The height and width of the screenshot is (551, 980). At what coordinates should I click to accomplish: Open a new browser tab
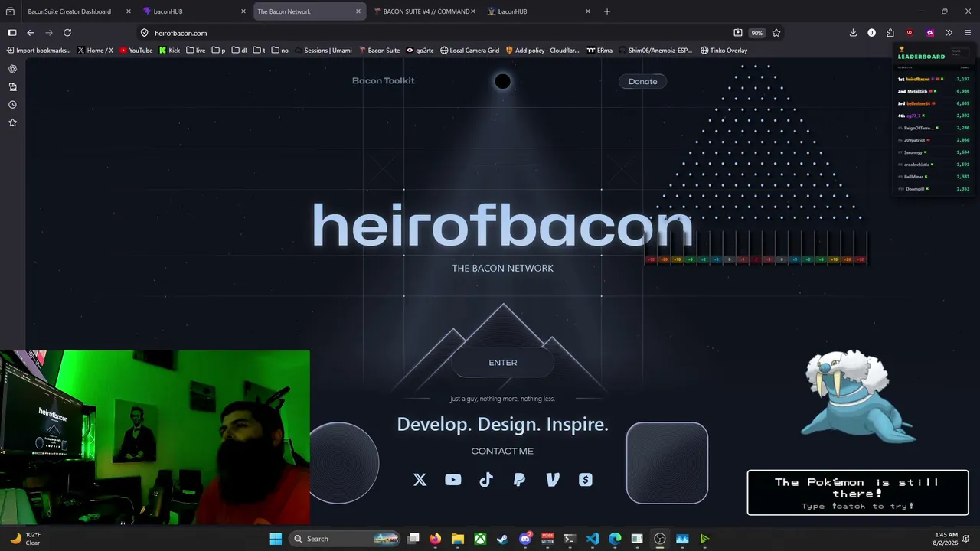pyautogui.click(x=607, y=11)
